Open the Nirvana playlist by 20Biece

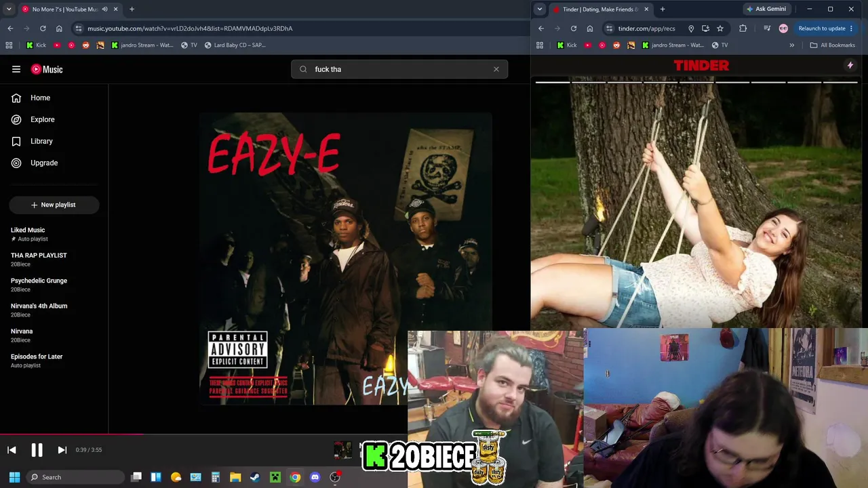[22, 335]
